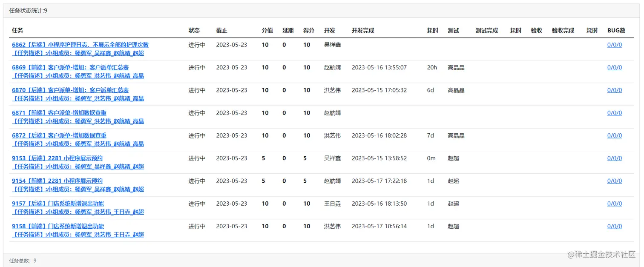Click tester 高晶晶 in task 6869 row
644x267 pixels.
pyautogui.click(x=456, y=67)
